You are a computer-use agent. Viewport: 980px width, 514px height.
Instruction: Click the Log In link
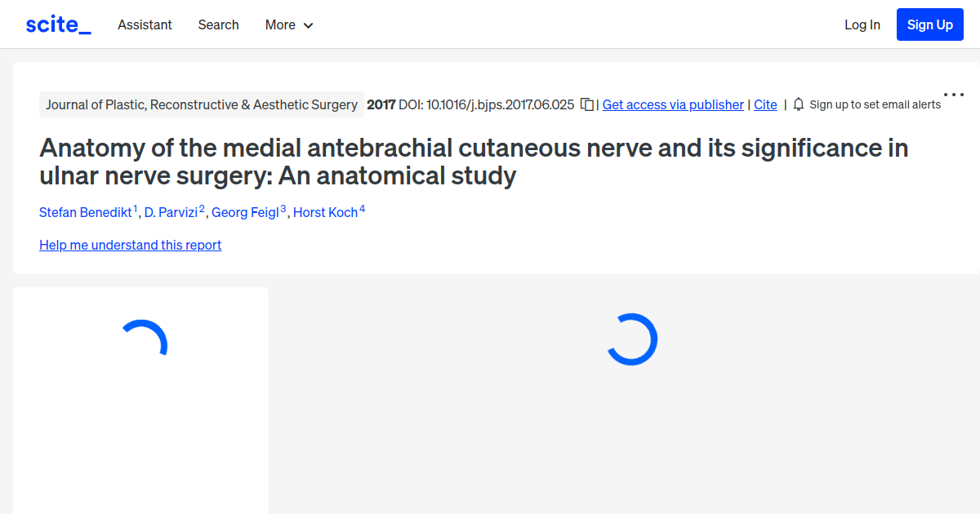click(x=862, y=24)
